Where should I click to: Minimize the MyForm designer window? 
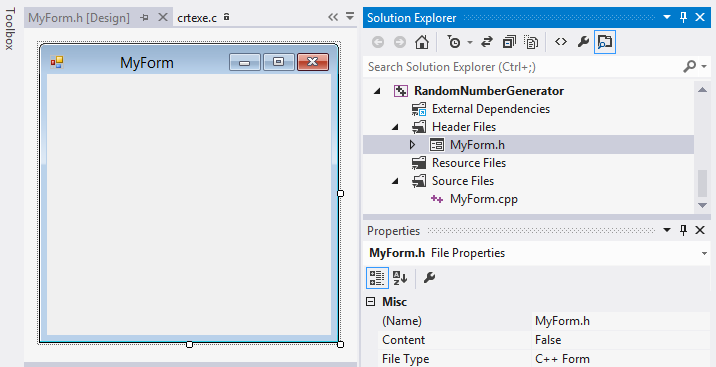click(245, 62)
